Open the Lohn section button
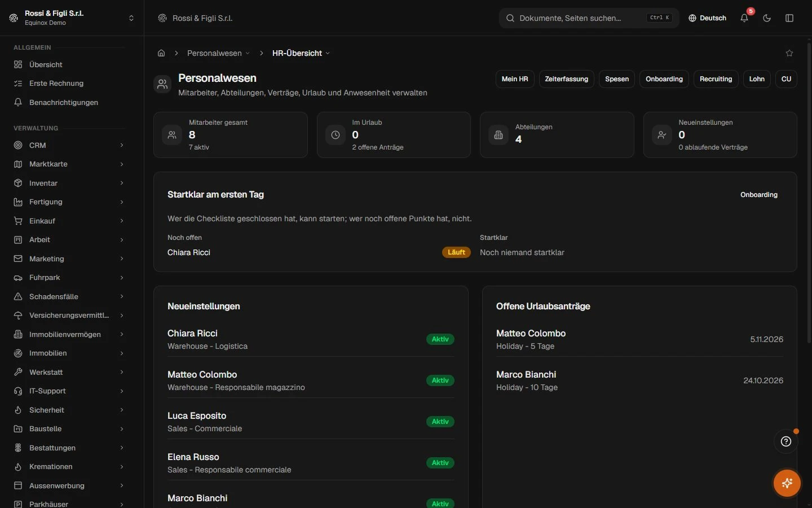812x508 pixels. pyautogui.click(x=757, y=79)
